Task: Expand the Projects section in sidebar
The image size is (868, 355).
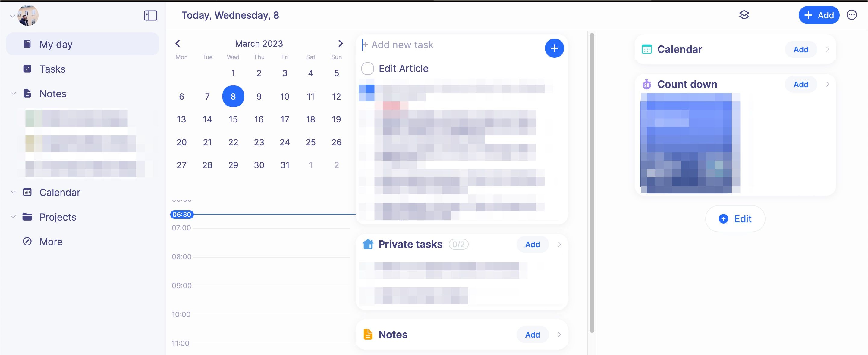Action: (13, 217)
